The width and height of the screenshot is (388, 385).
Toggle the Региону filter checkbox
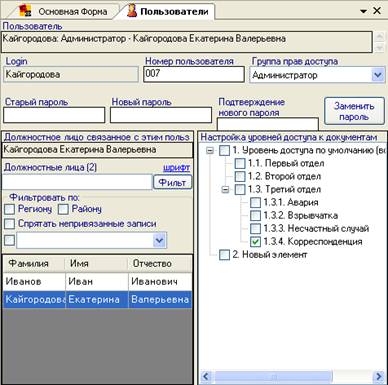click(x=9, y=209)
